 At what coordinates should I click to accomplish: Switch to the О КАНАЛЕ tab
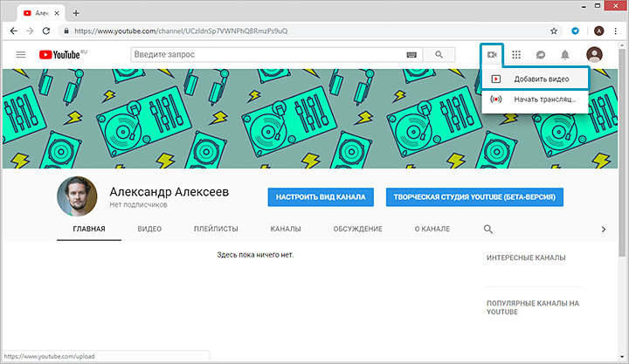432,229
